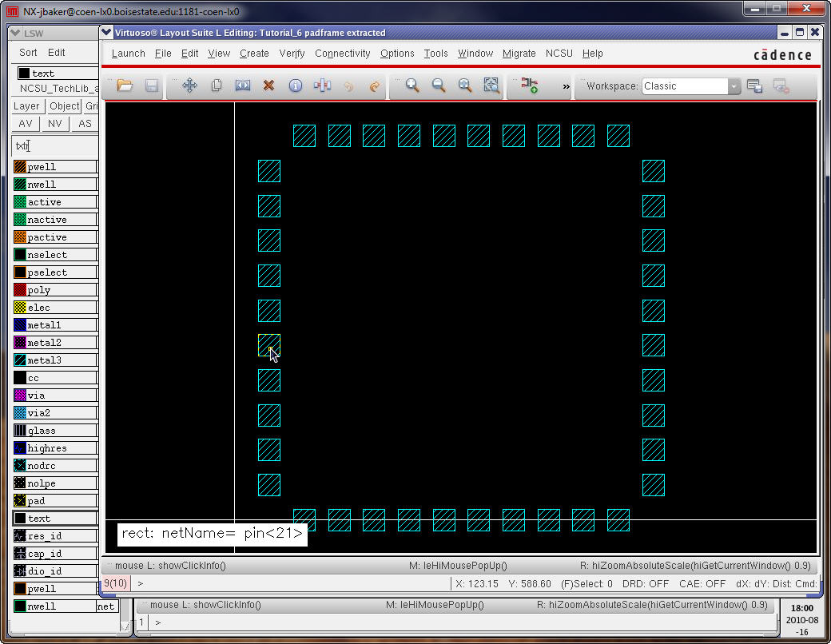Viewport: 831px width, 644px height.
Task: Click the Zoom Out magnifier icon
Action: pyautogui.click(x=439, y=85)
